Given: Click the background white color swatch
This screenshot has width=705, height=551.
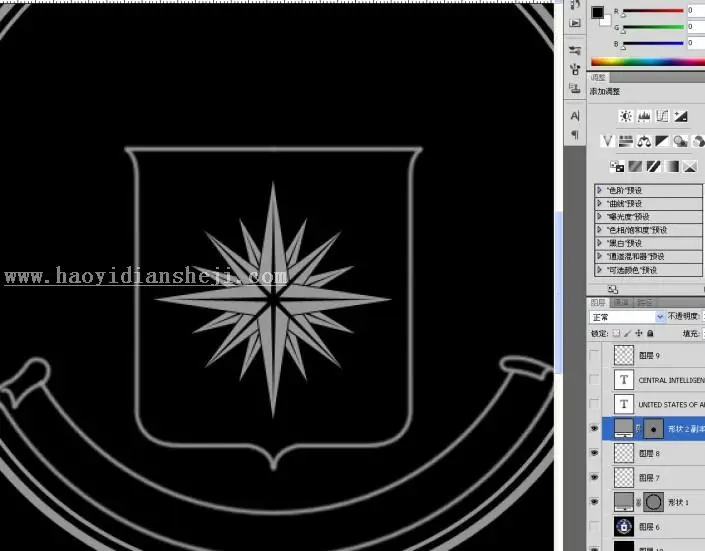Looking at the screenshot, I should 607,21.
